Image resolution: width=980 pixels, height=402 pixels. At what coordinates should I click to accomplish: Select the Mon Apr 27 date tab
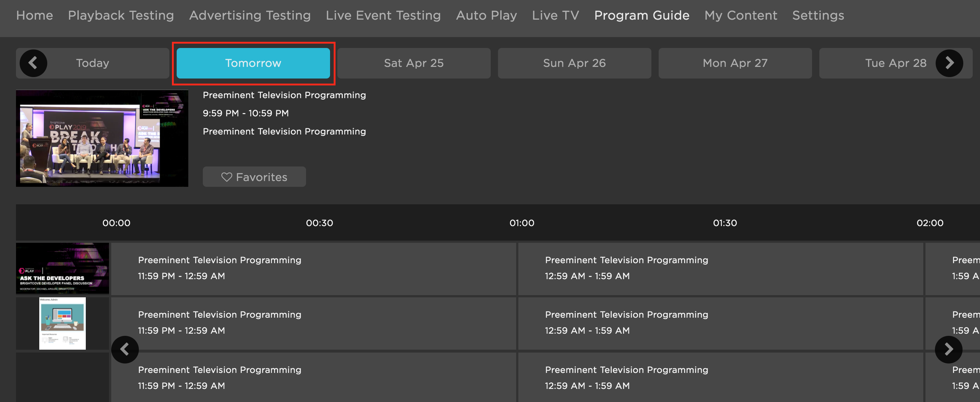(735, 63)
